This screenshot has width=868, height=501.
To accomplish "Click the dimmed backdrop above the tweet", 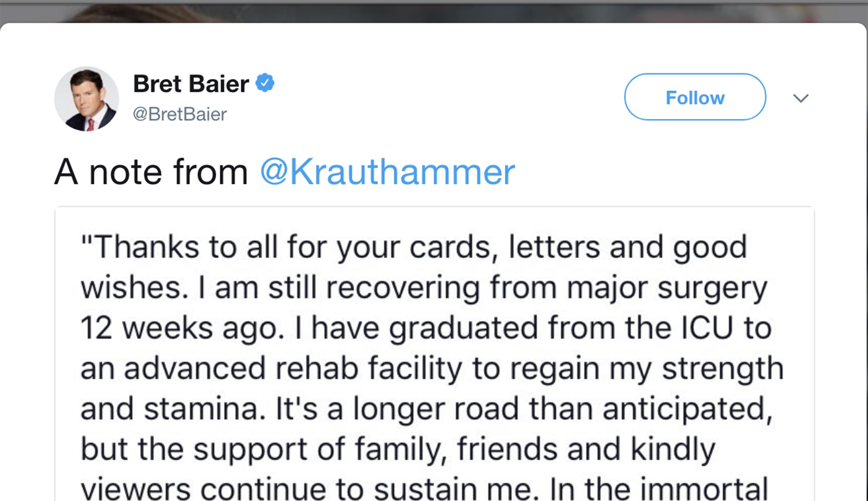I will (434, 11).
